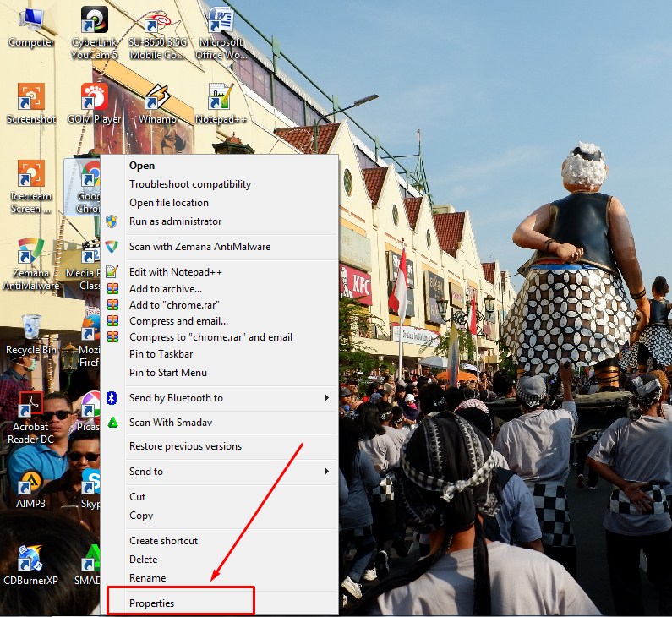672x617 pixels.
Task: Choose Run as administrator
Action: (x=219, y=221)
